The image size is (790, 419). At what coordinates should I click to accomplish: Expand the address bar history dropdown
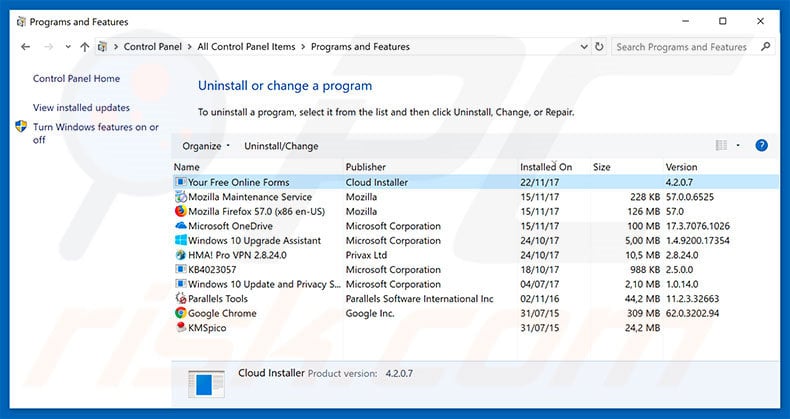[x=584, y=47]
